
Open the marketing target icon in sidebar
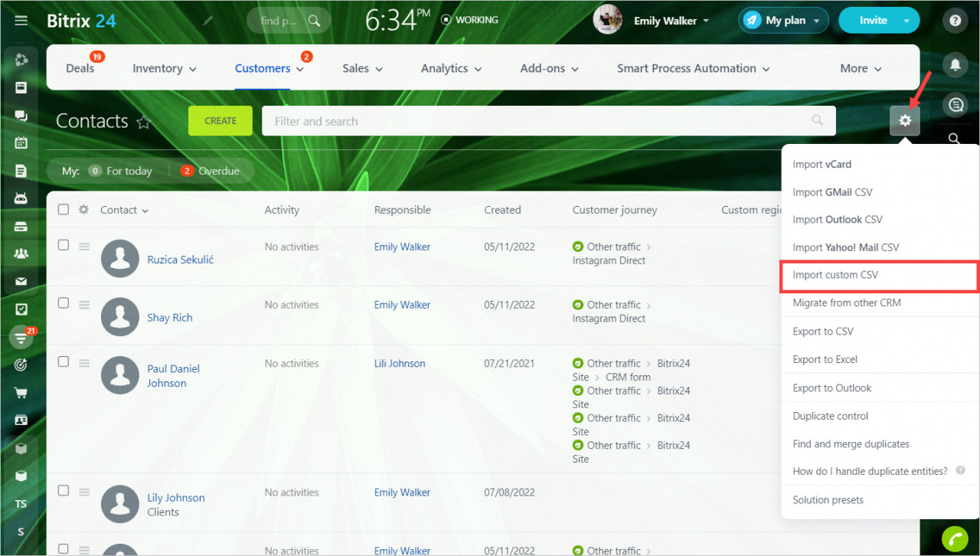pos(21,365)
